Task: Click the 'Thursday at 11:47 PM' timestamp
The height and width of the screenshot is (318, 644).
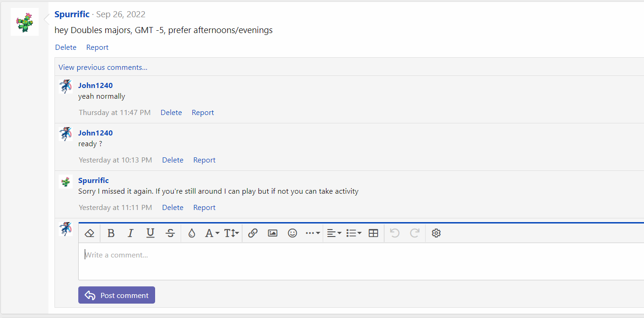Action: tap(115, 113)
